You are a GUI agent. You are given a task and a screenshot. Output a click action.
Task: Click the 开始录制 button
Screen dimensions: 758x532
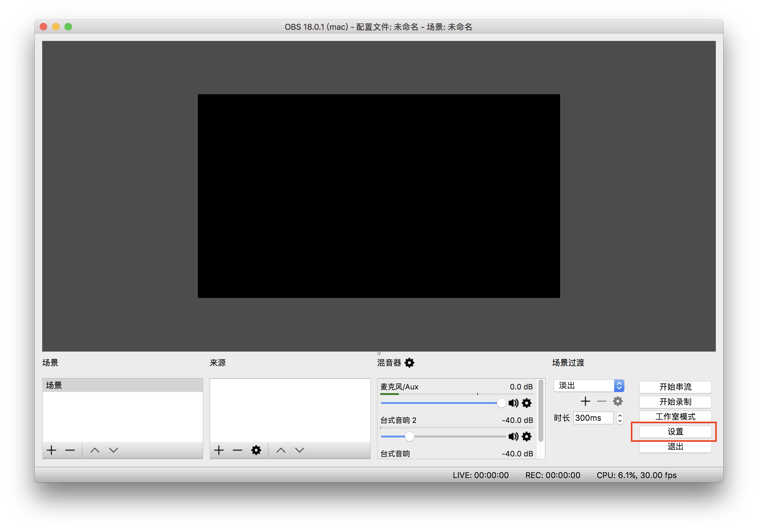click(675, 402)
